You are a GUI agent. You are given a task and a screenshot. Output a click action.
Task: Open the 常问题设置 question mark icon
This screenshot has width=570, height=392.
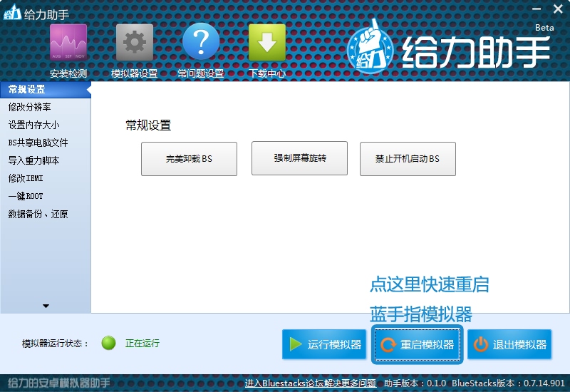(201, 41)
